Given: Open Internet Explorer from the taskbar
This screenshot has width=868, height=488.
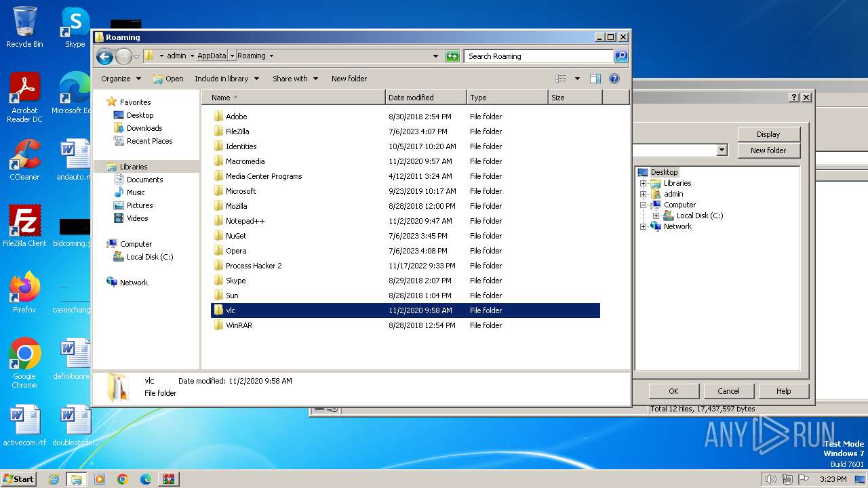Looking at the screenshot, I should point(54,479).
